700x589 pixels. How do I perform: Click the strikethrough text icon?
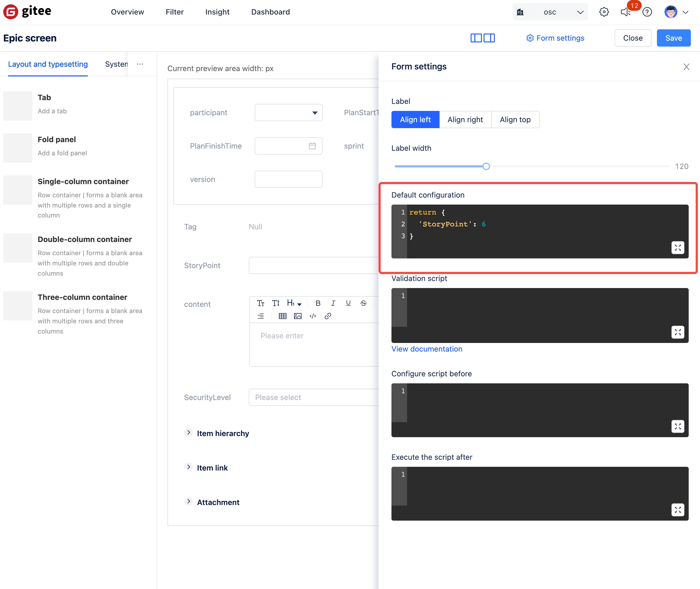[x=363, y=303]
